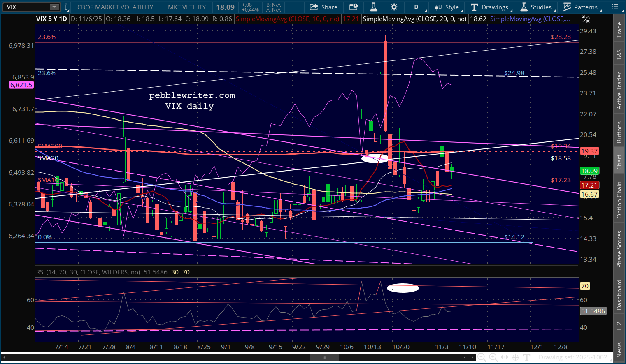The height and width of the screenshot is (364, 626).
Task: Open chart settings gear icon
Action: pos(394,7)
